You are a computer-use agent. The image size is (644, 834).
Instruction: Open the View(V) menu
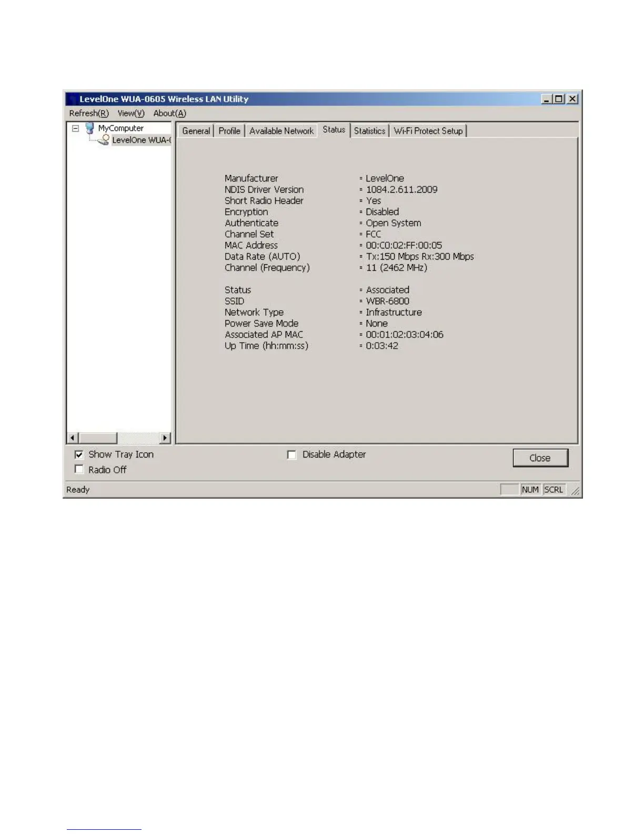click(x=131, y=113)
